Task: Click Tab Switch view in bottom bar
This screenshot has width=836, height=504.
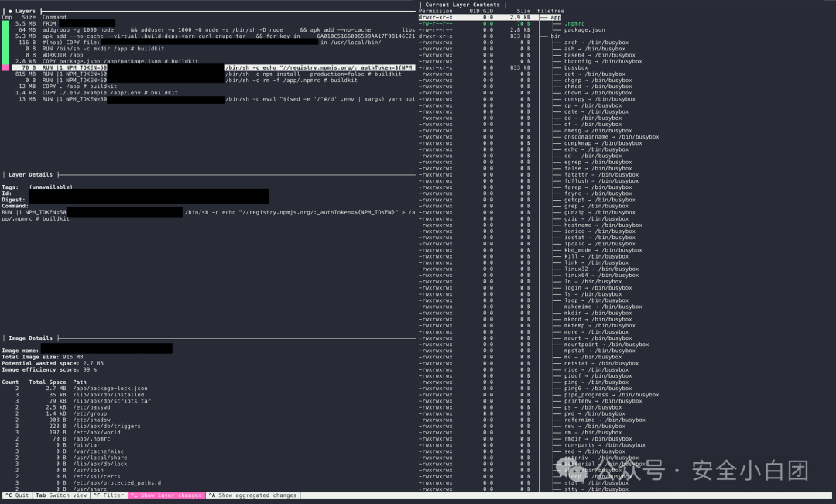Action: [x=61, y=495]
